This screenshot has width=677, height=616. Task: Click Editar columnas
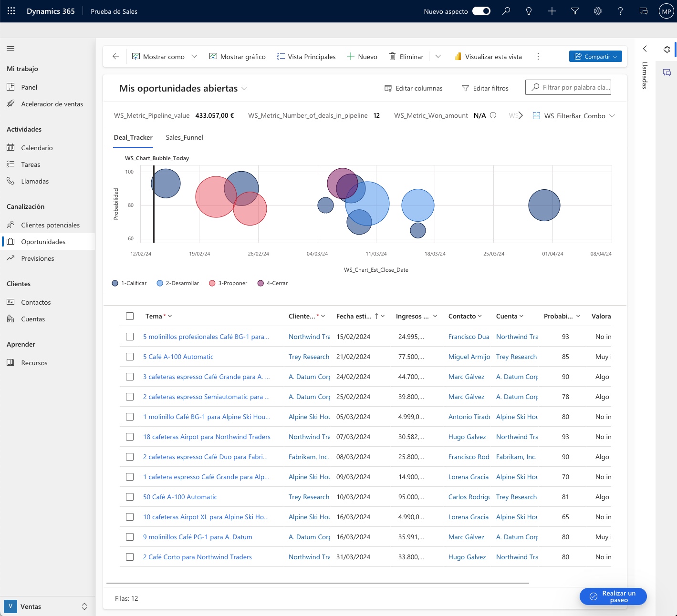414,88
